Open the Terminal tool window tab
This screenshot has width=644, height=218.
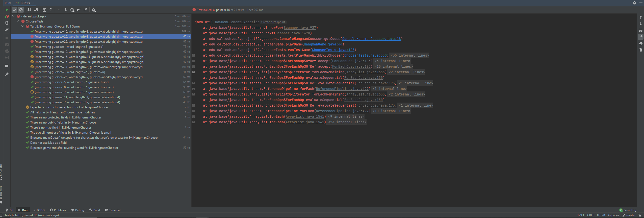point(113,210)
